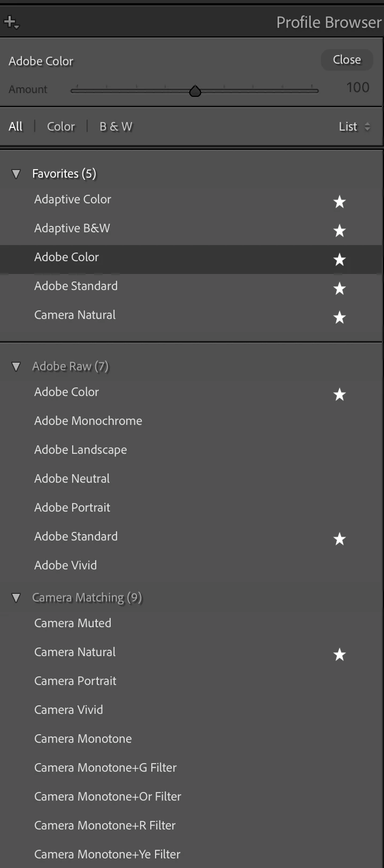Apply the Adobe Monochrome profile

(x=88, y=421)
